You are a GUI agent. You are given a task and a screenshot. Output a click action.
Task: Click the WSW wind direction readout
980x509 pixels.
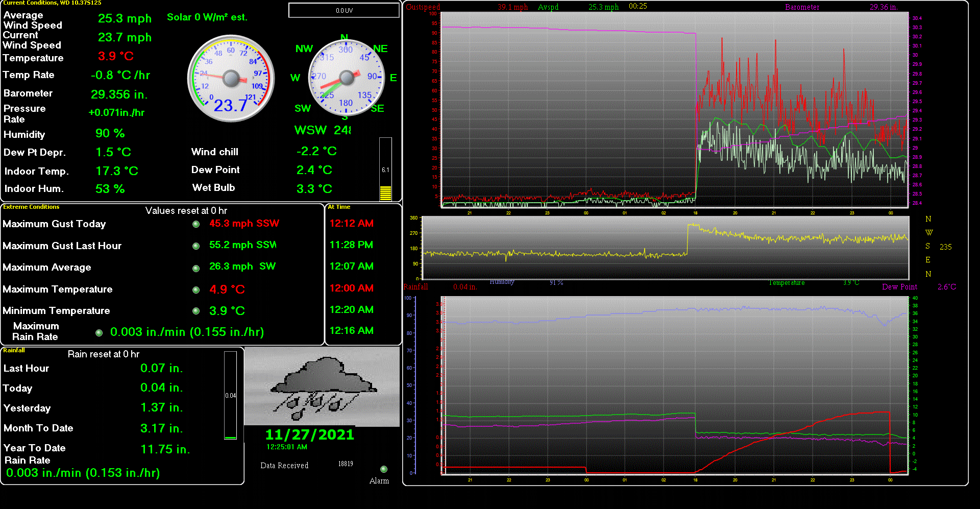(x=323, y=130)
